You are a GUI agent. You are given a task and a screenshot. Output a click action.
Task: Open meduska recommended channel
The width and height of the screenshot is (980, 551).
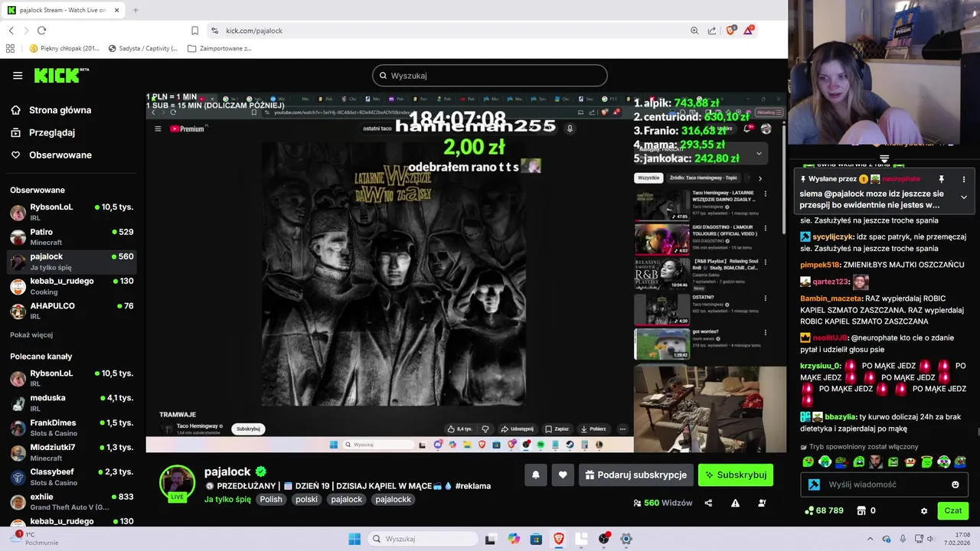tap(71, 403)
